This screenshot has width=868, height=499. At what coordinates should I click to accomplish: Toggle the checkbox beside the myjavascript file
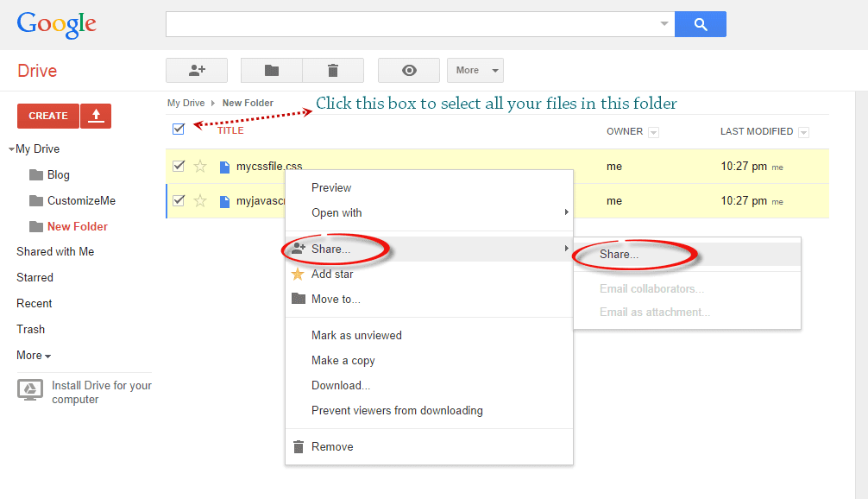(178, 200)
